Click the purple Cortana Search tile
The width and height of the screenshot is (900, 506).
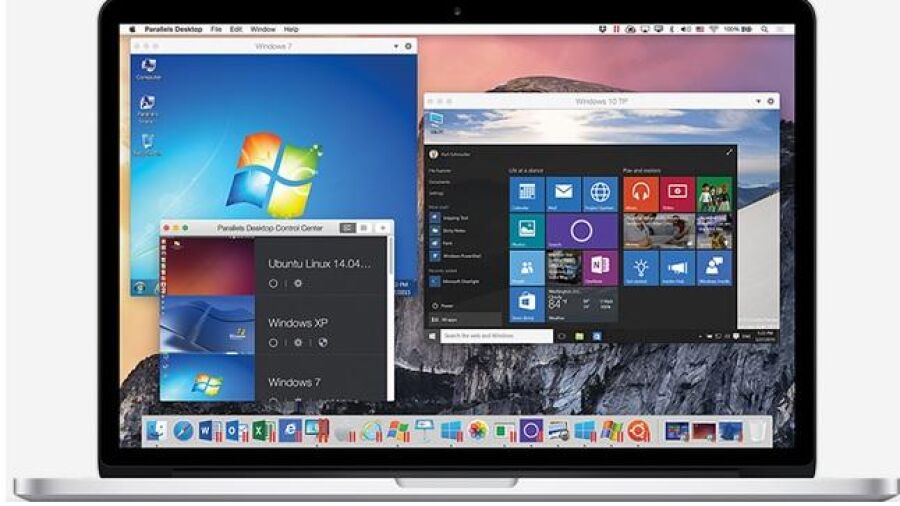(582, 231)
